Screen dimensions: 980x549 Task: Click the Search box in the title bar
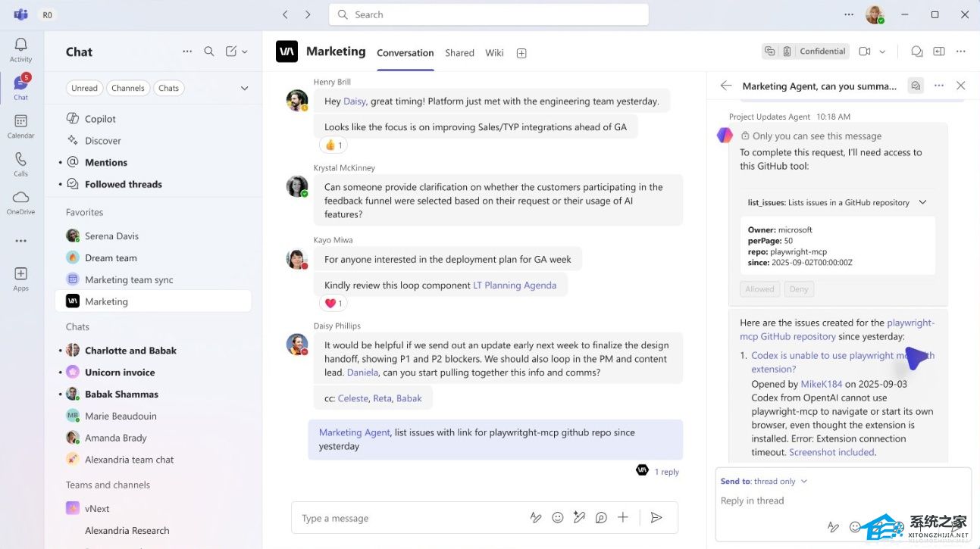point(489,14)
